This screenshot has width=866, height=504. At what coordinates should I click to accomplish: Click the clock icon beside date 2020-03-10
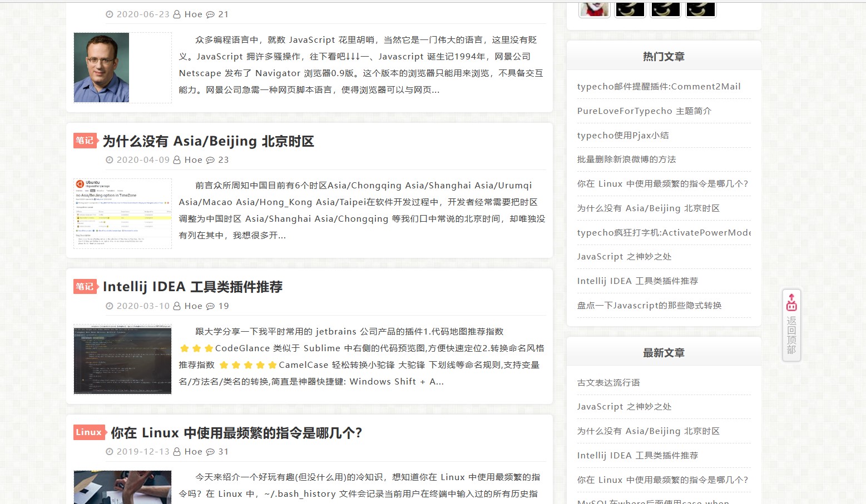(108, 306)
